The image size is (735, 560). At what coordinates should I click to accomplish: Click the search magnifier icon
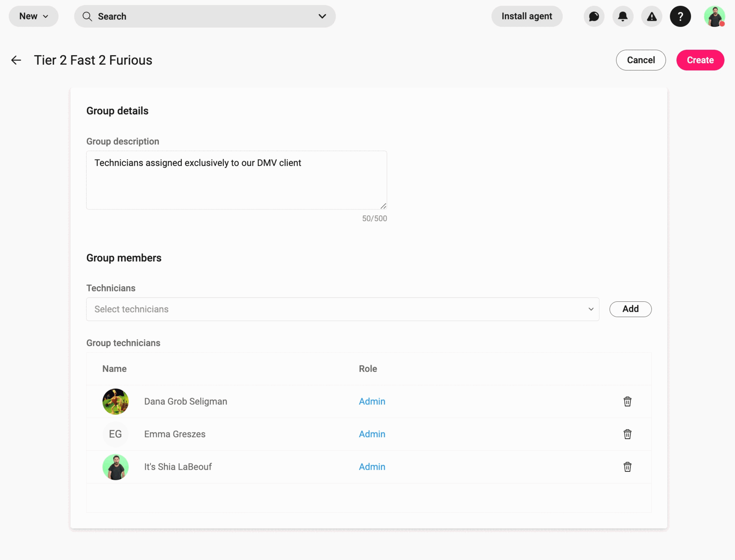[87, 16]
